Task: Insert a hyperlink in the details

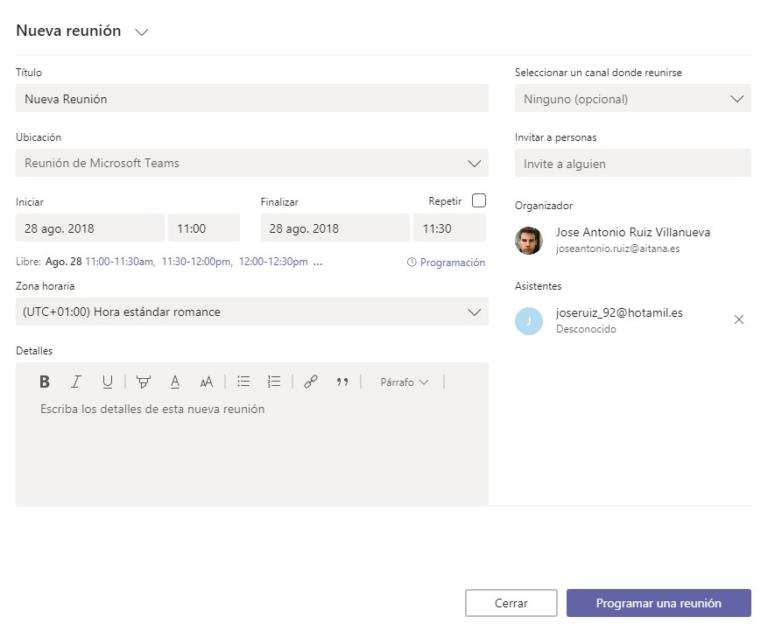Action: click(x=311, y=382)
